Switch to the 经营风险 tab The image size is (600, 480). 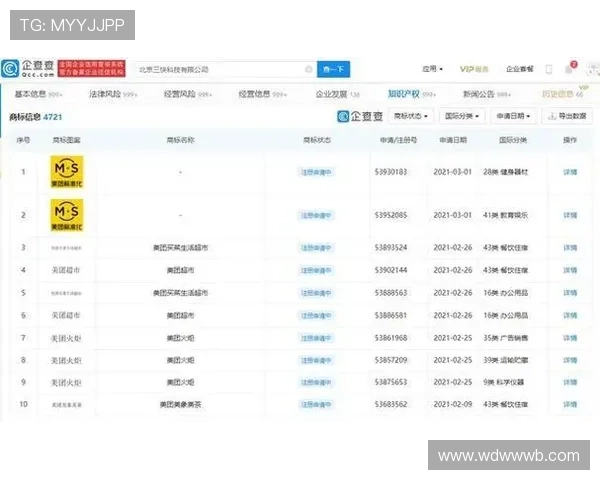coord(188,94)
